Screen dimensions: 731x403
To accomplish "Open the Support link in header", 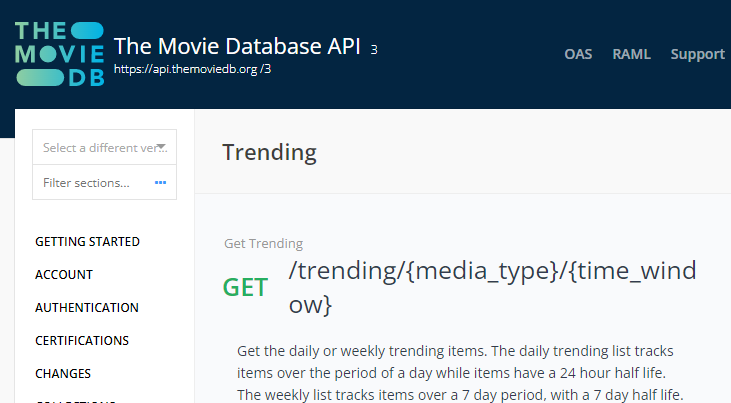I will pyautogui.click(x=697, y=55).
